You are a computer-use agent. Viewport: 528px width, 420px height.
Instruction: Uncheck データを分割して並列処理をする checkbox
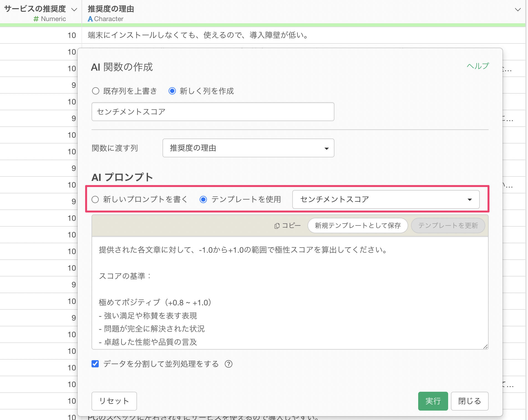pos(95,364)
